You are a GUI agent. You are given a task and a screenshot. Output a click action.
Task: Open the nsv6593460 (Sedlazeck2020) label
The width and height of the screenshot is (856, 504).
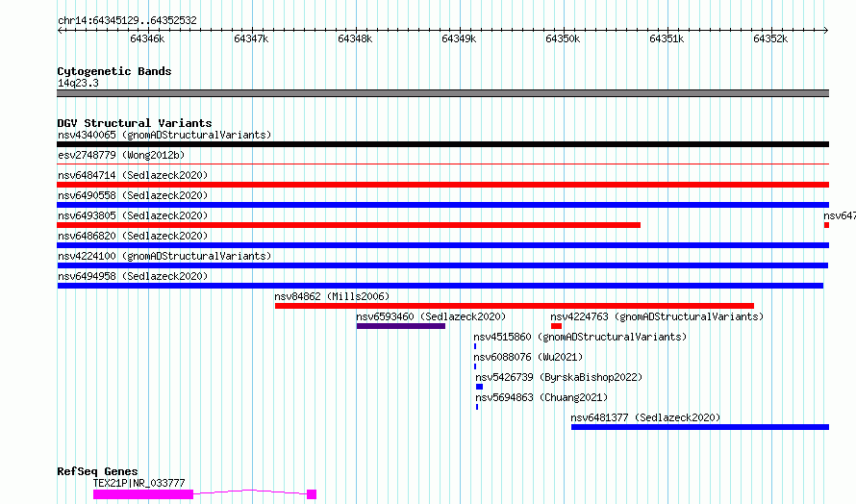point(431,316)
